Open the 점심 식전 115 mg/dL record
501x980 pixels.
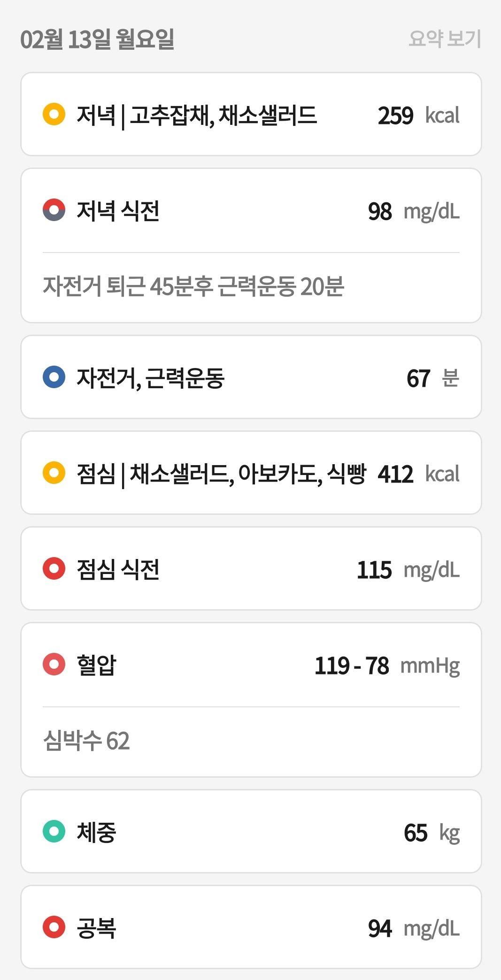point(251,568)
